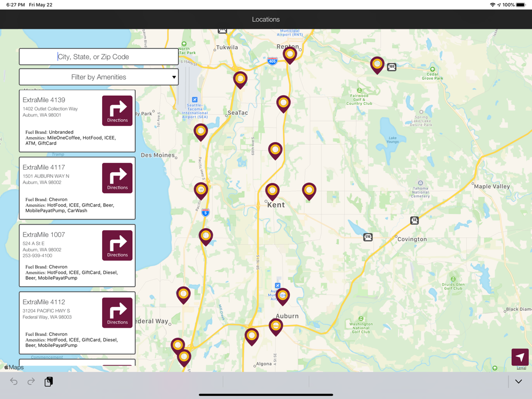Dismiss keyboard with down chevron
Image resolution: width=532 pixels, height=399 pixels.
coord(518,381)
